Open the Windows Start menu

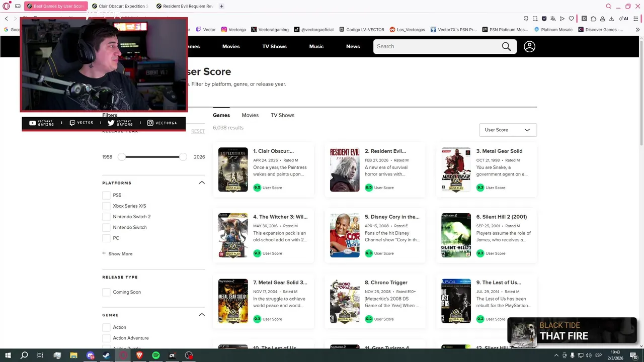pyautogui.click(x=8, y=355)
